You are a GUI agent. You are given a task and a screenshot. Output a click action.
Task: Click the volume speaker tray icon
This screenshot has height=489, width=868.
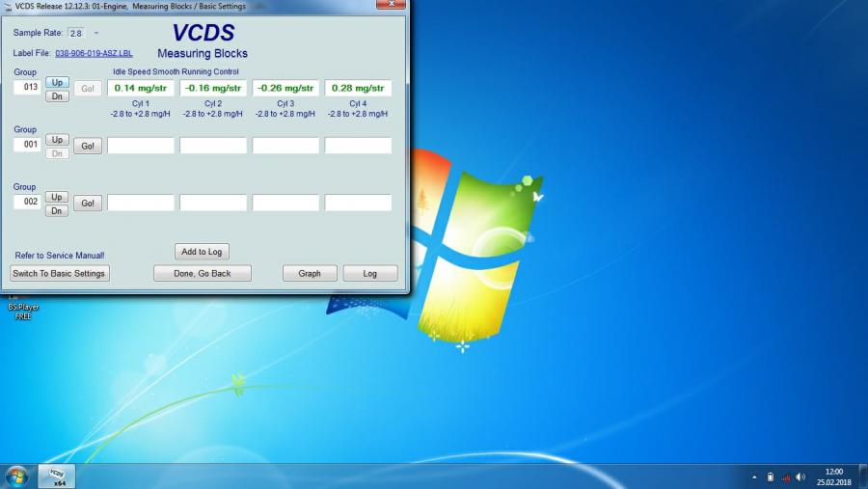pos(800,476)
